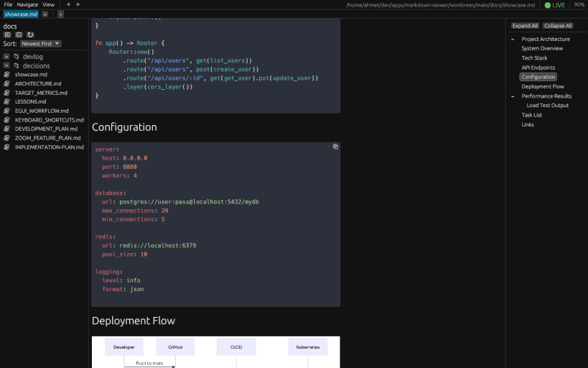
Task: Click the file icon beside EGUI_WORKFLOW.md
Action: click(x=6, y=111)
